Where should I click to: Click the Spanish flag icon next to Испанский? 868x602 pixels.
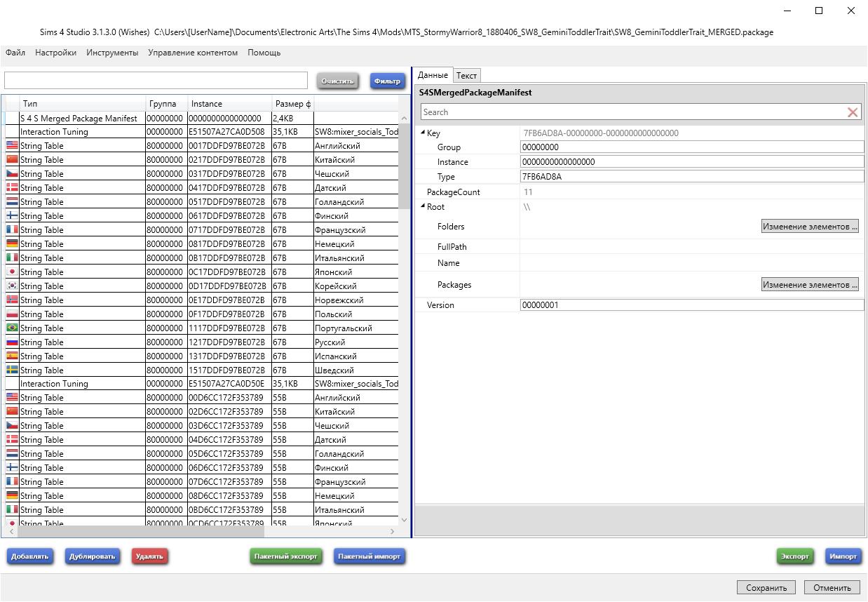12,356
